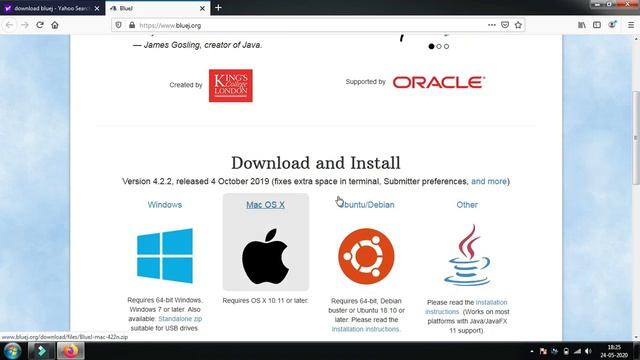
Task: Click the action center flag tray icon
Action: [x=543, y=351]
